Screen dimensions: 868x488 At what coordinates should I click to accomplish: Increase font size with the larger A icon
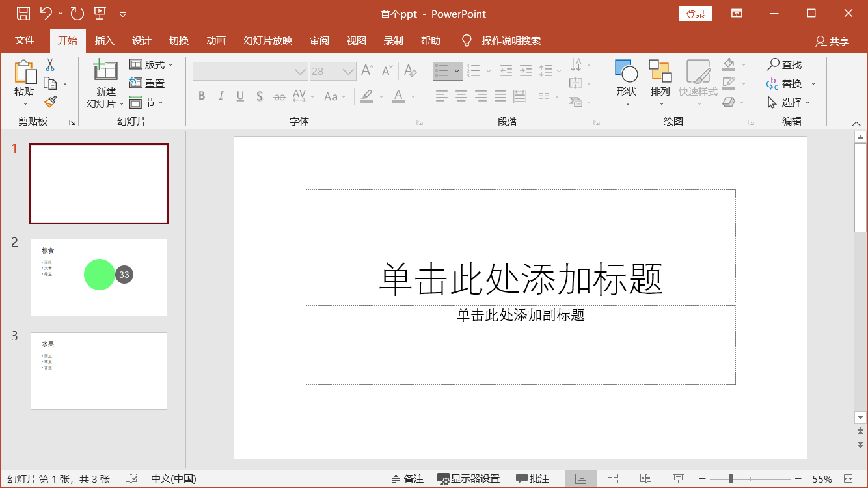(367, 70)
